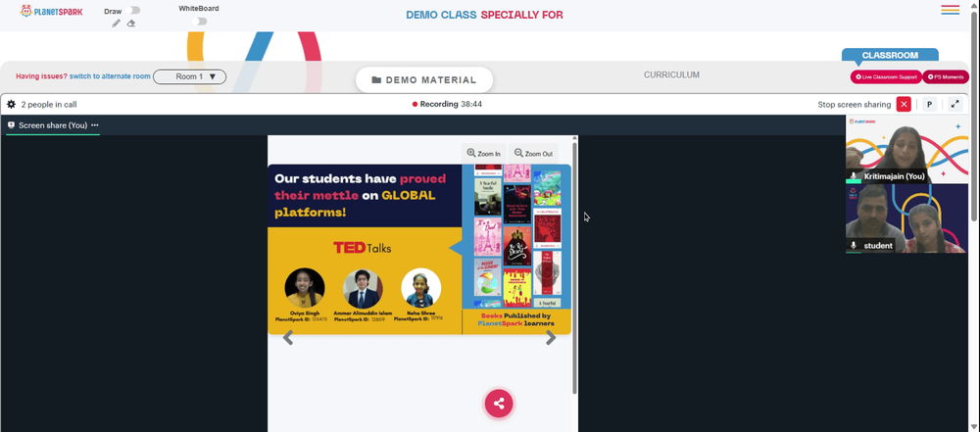
Task: Click Neha Shree speaker photo
Action: (421, 288)
